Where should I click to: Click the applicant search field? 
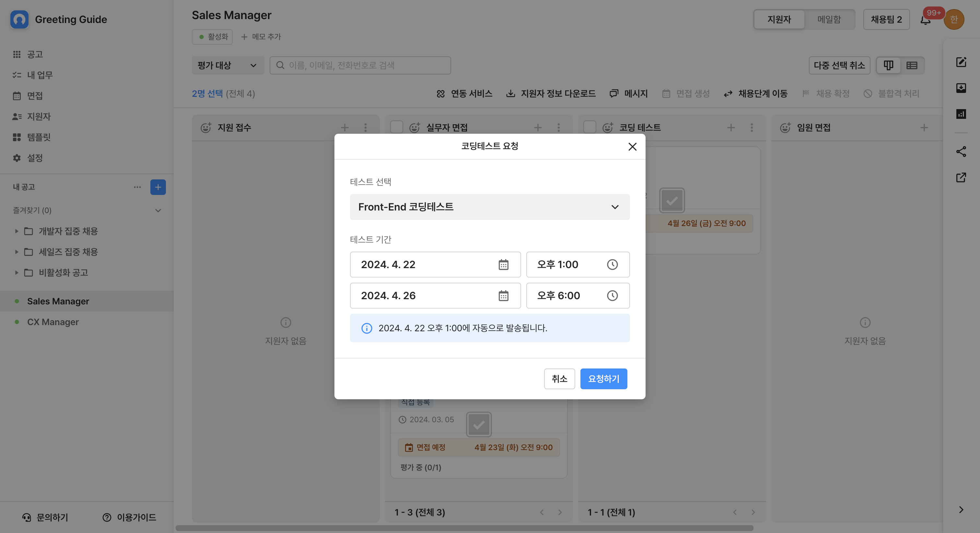point(360,65)
